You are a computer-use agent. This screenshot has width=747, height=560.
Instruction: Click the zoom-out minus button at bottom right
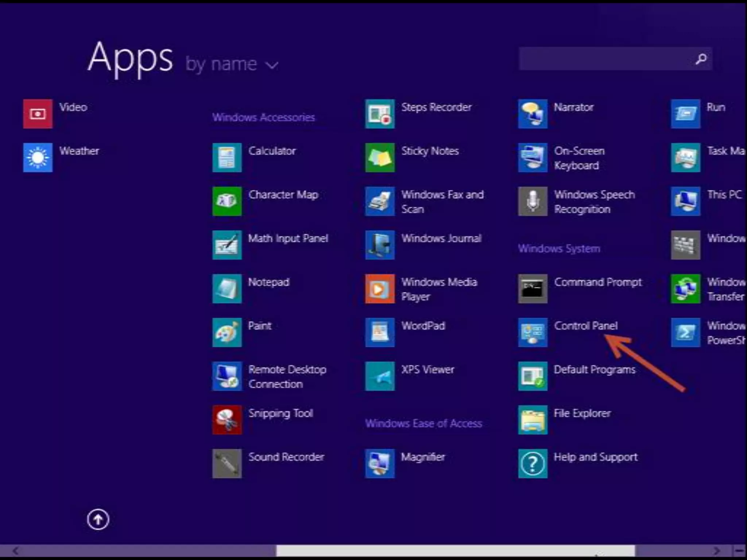739,550
